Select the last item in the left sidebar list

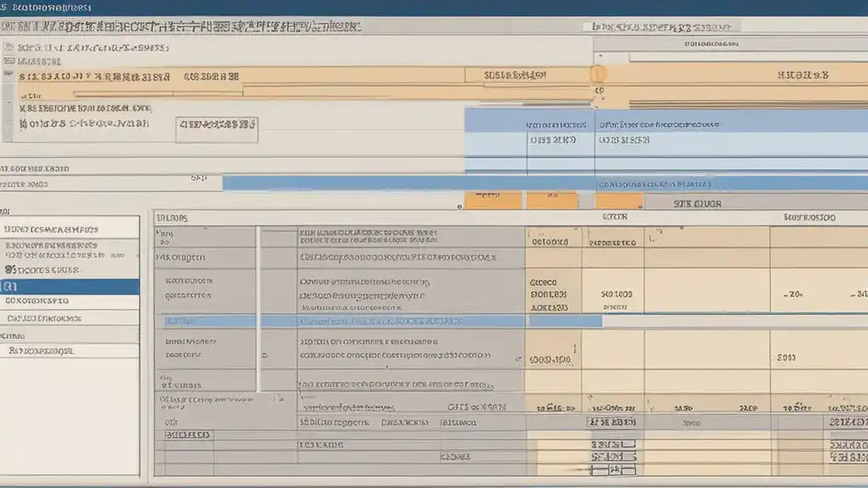(x=70, y=349)
